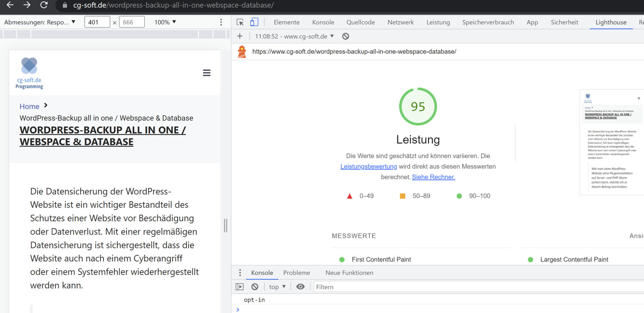Click the MESSWERTE section heading

coord(354,236)
